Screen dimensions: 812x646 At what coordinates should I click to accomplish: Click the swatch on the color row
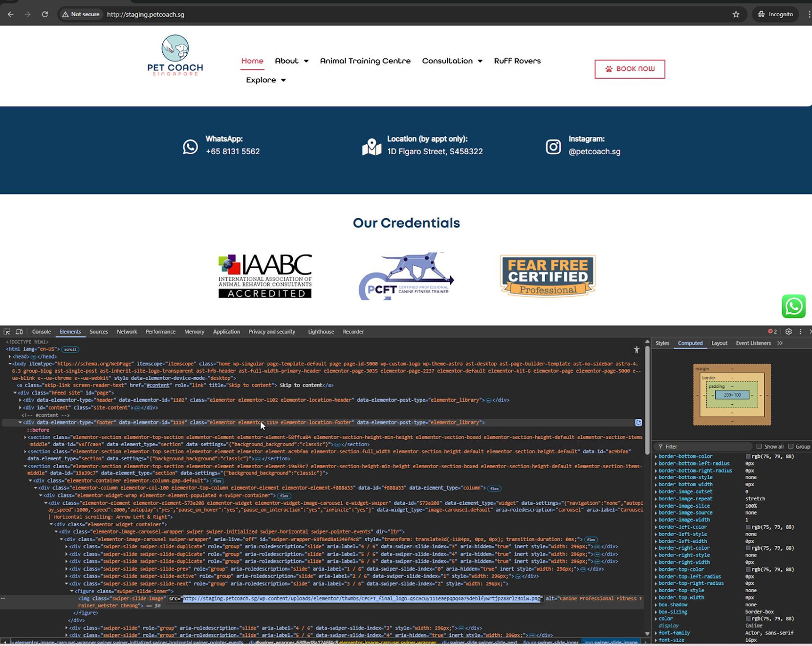tap(748, 619)
